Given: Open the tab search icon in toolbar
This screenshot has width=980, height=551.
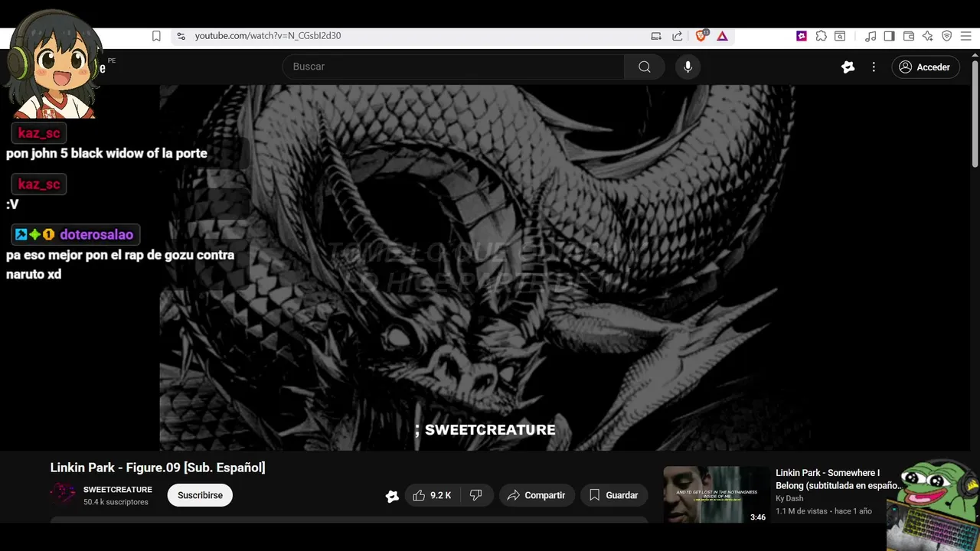Looking at the screenshot, I should [840, 36].
